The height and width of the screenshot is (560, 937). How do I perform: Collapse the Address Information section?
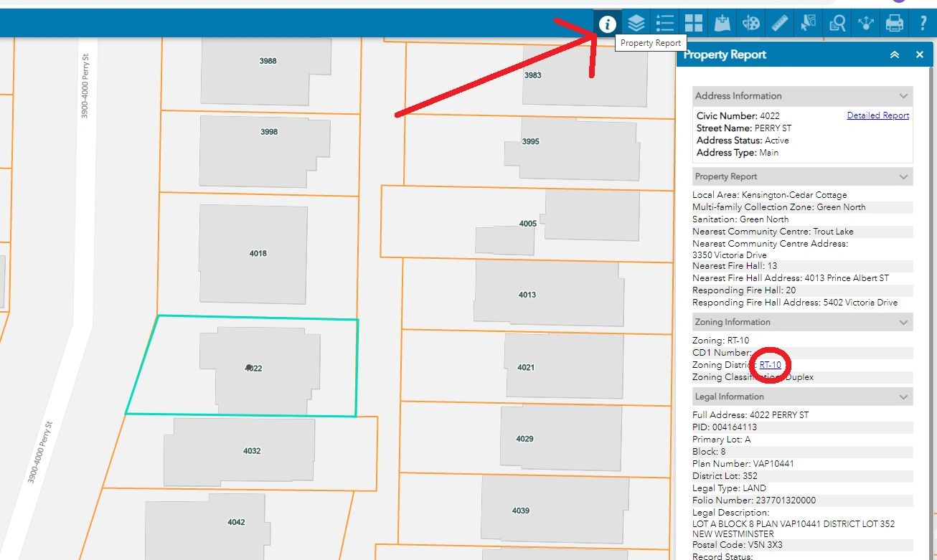(905, 95)
